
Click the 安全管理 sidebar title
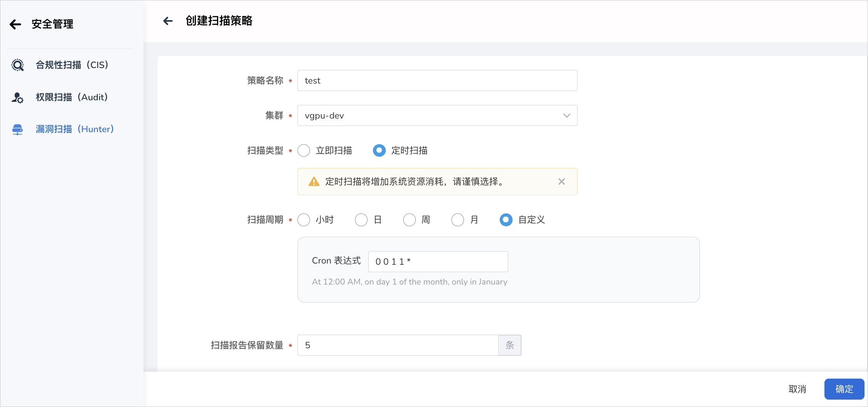[x=52, y=24]
